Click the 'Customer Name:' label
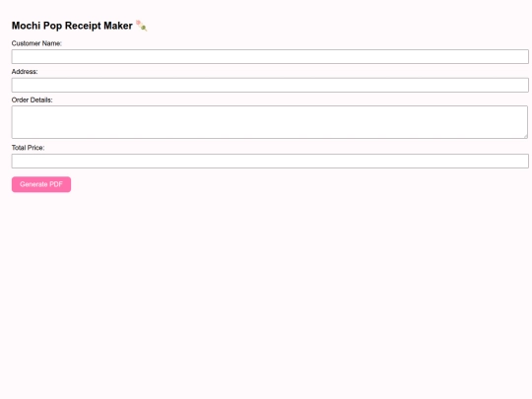This screenshot has height=399, width=532. tap(36, 43)
